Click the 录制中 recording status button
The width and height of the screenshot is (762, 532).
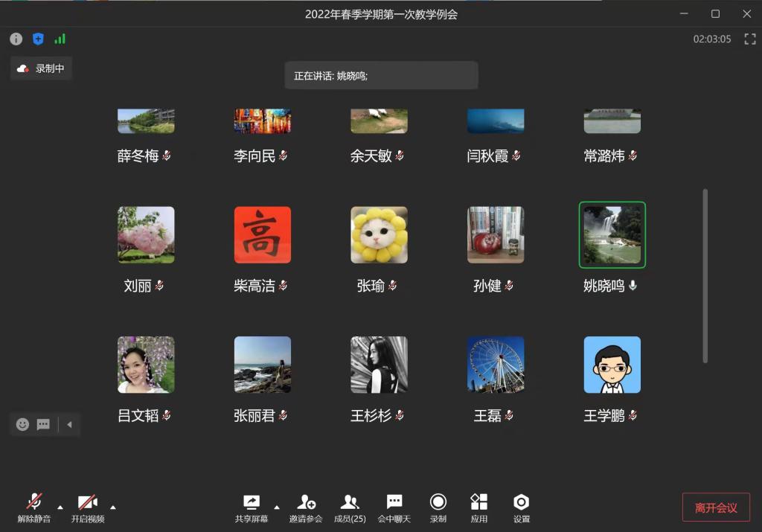(x=42, y=68)
